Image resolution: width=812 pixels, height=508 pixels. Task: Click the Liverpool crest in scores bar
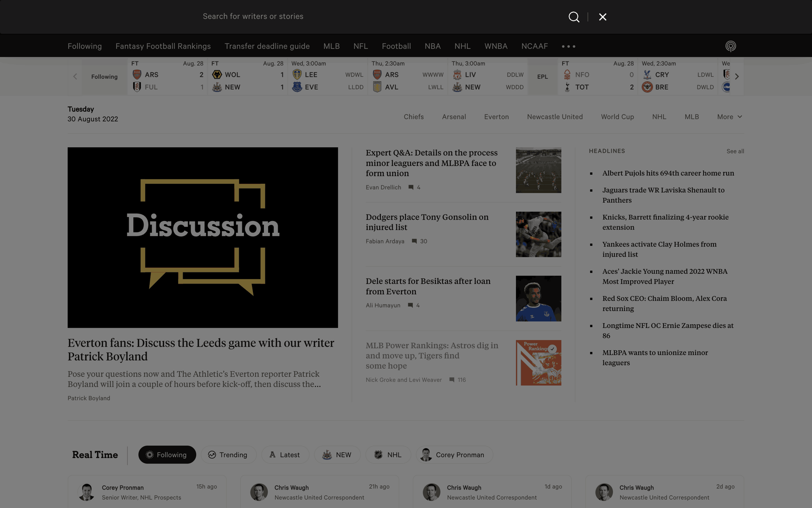[x=457, y=75]
